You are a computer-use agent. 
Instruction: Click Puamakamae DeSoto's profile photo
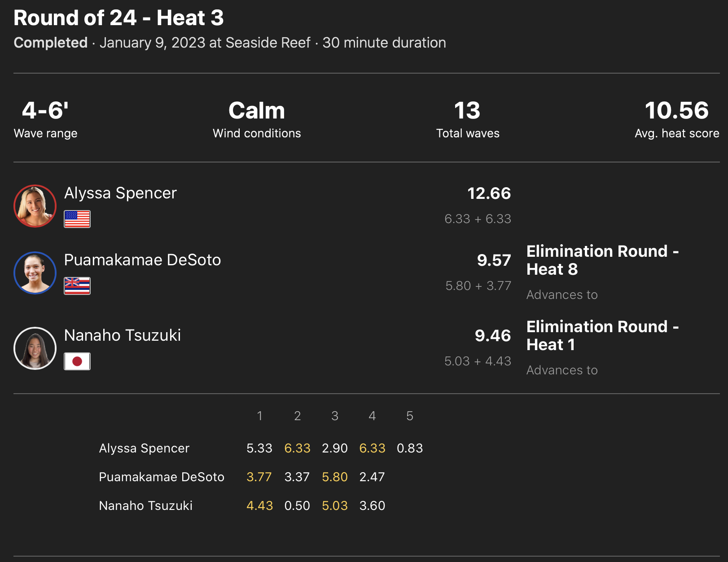(x=35, y=273)
